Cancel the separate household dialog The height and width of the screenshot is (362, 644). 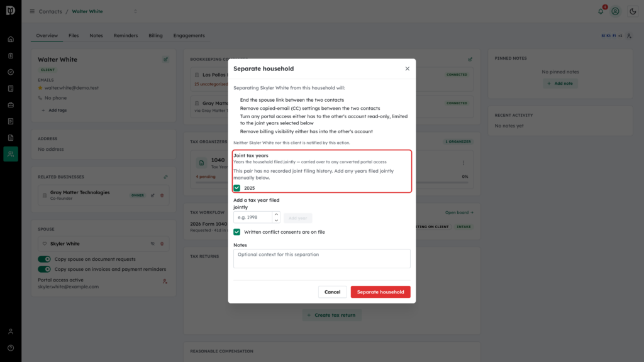coord(332,292)
